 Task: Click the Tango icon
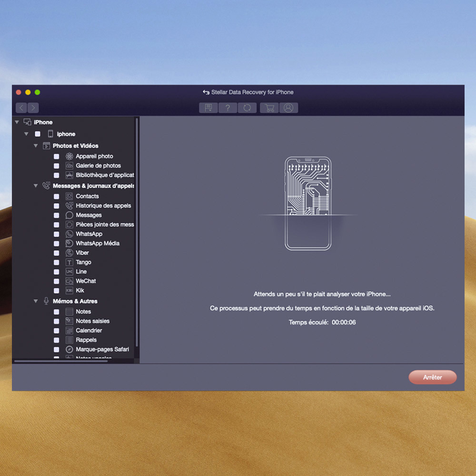69,262
